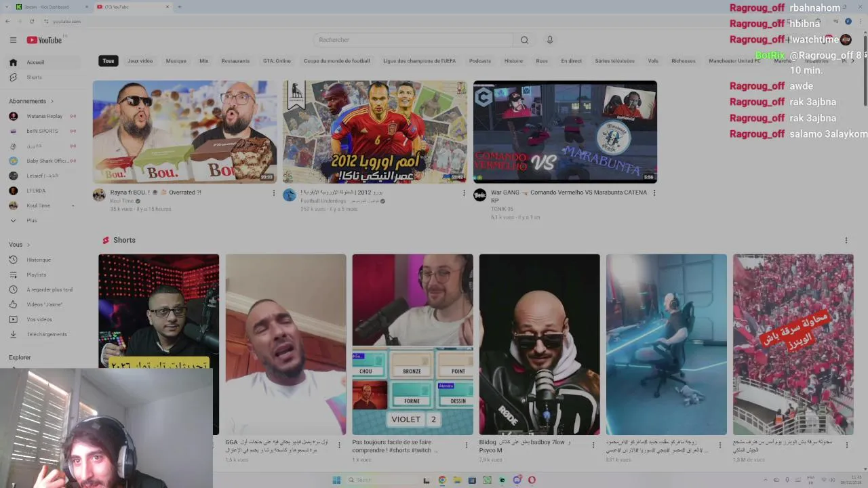Viewport: 868px width, 488px height.
Task: Select the Jeux vidéo filter chip
Action: click(140, 61)
